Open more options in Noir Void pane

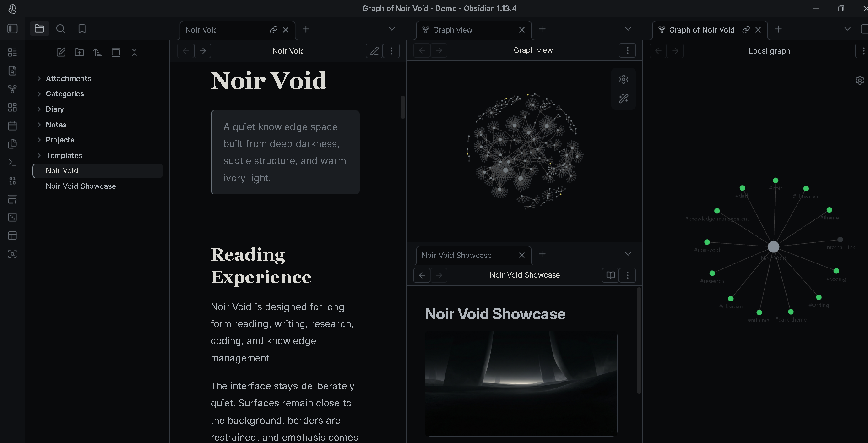tap(391, 51)
